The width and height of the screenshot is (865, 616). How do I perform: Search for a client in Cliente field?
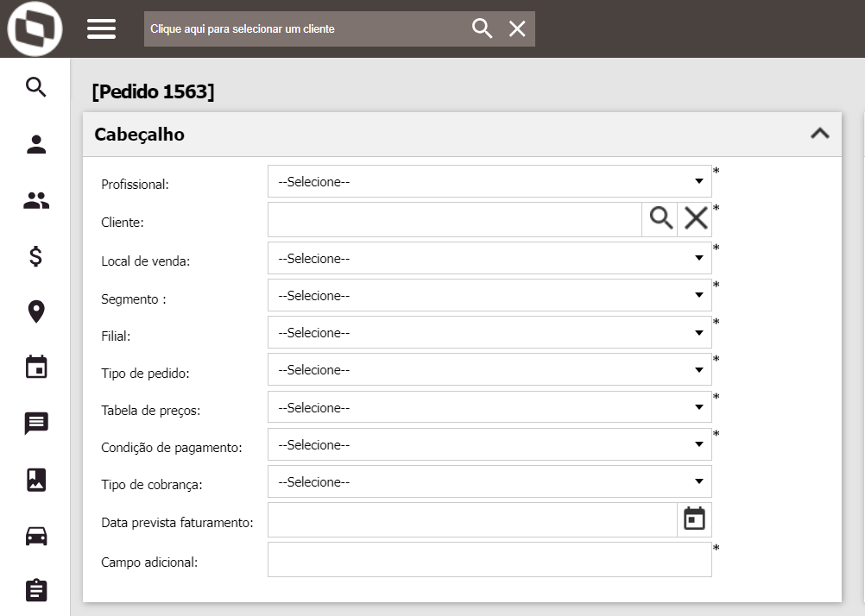tap(660, 219)
